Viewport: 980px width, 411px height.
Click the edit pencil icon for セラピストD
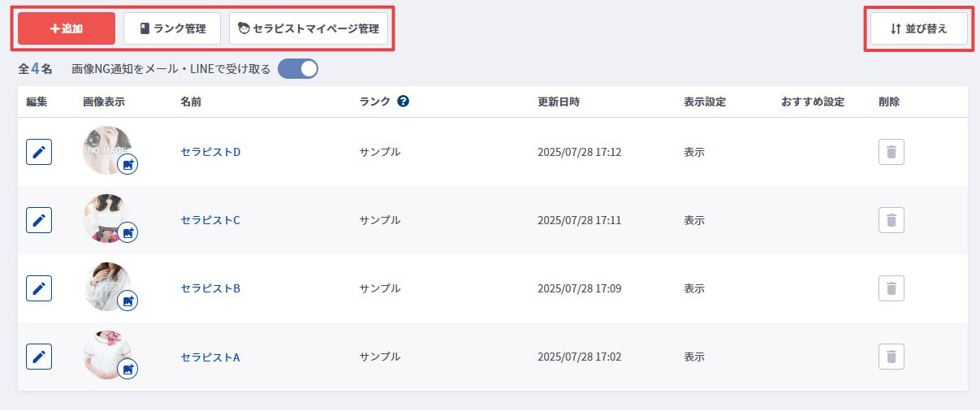(39, 152)
